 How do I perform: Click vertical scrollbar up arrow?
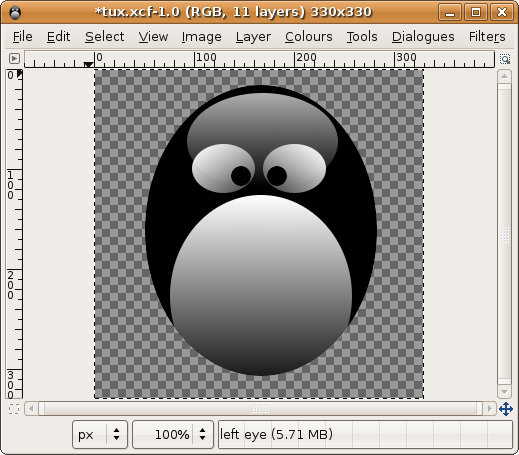(x=504, y=76)
